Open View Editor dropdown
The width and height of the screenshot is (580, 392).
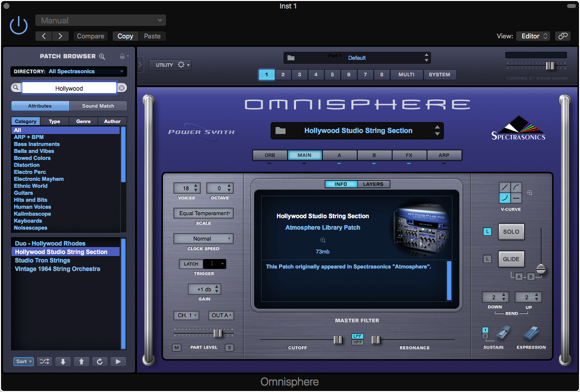[533, 36]
